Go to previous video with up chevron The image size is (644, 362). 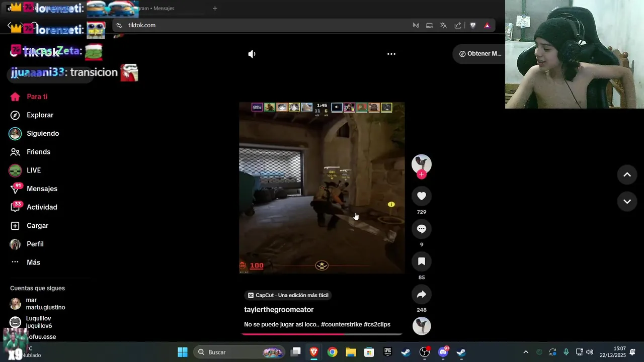tap(627, 174)
